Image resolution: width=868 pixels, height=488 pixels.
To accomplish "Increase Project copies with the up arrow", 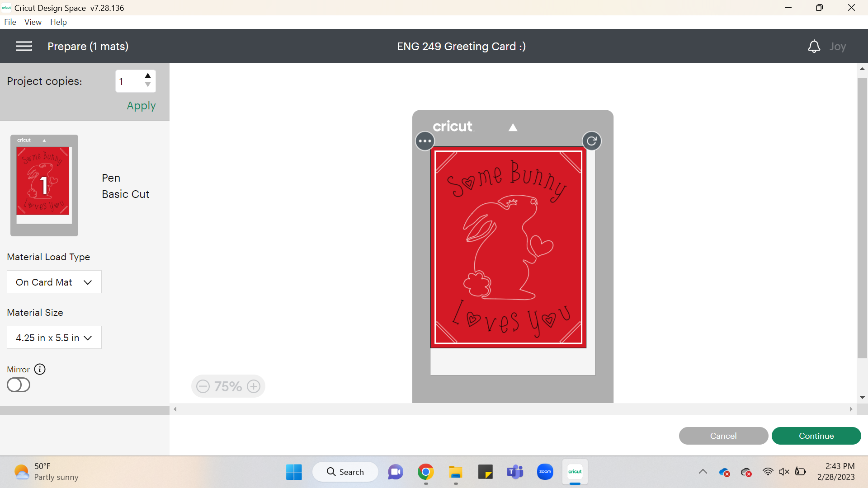I will (x=147, y=75).
